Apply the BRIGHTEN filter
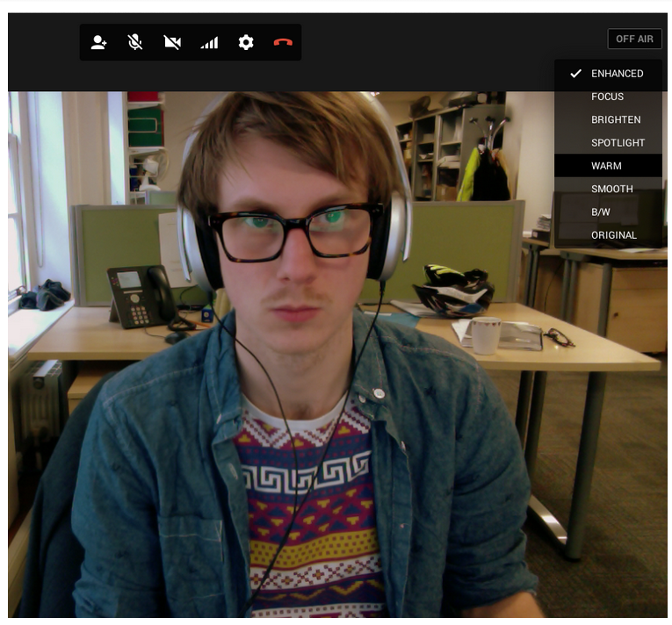The image size is (672, 625). pyautogui.click(x=608, y=120)
